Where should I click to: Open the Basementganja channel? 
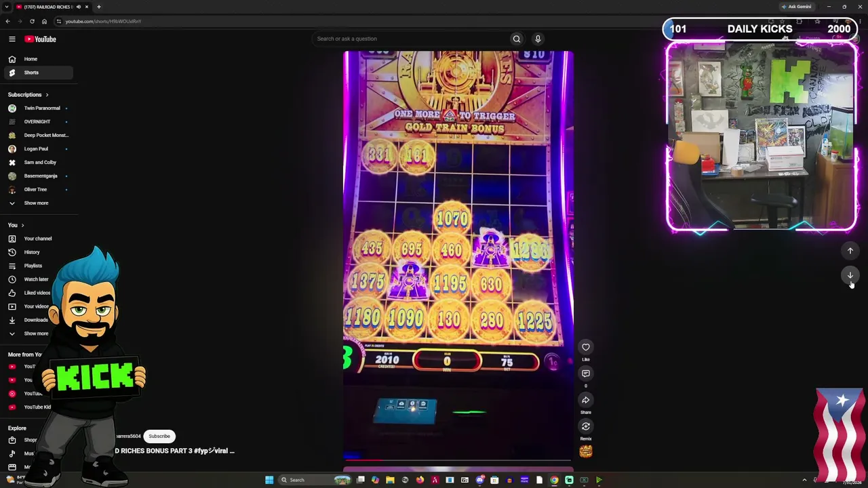38,176
